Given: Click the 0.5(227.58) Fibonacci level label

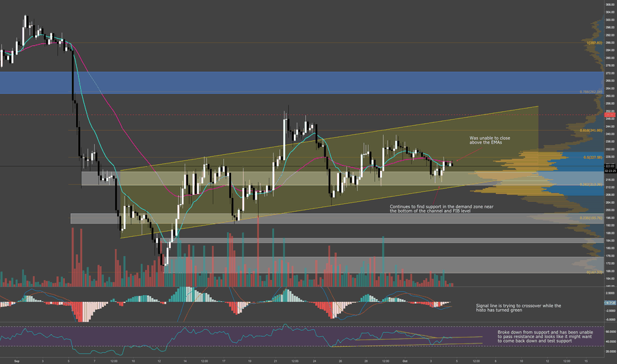Looking at the screenshot, I should click(593, 158).
